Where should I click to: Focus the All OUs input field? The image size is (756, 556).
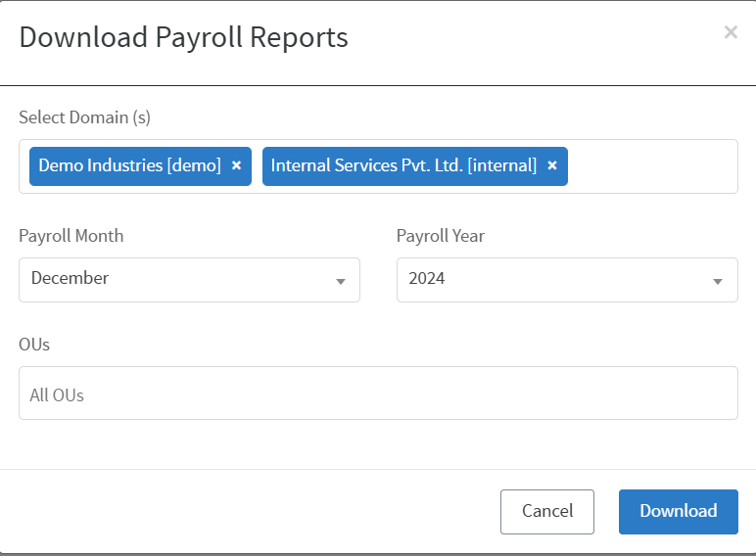[x=377, y=394]
